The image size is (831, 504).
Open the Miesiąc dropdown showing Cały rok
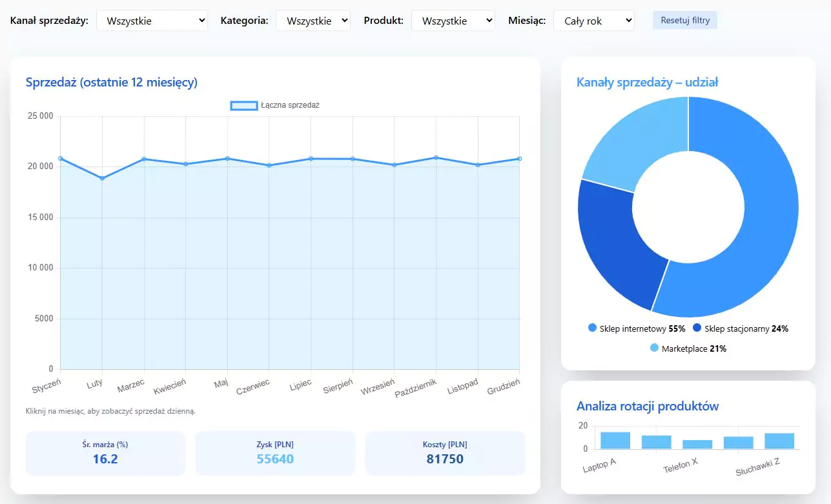[593, 20]
